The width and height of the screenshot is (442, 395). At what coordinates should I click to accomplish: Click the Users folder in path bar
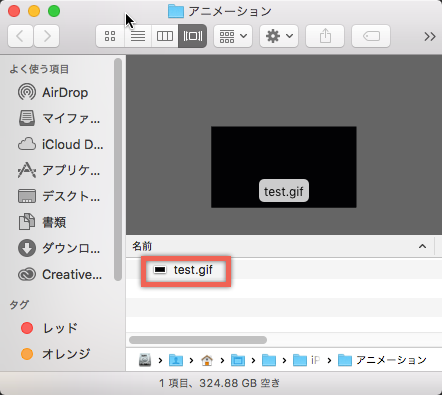point(176,360)
